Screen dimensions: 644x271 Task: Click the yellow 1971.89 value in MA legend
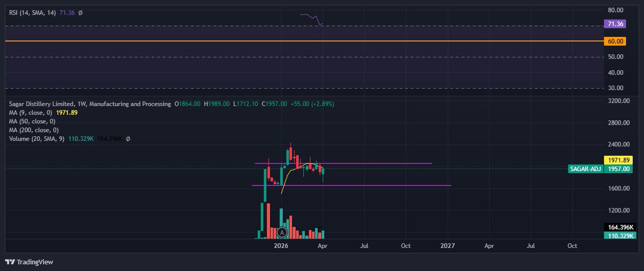(x=67, y=112)
